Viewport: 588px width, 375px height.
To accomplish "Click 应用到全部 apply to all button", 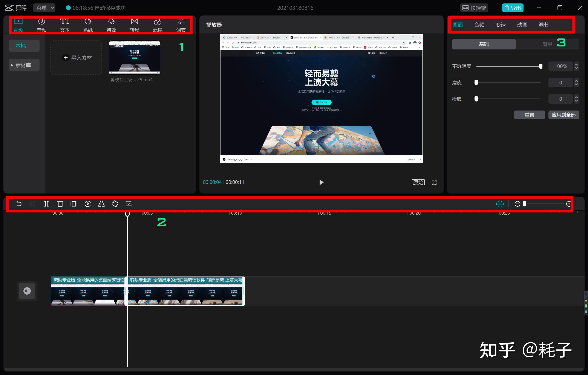I will pos(563,115).
